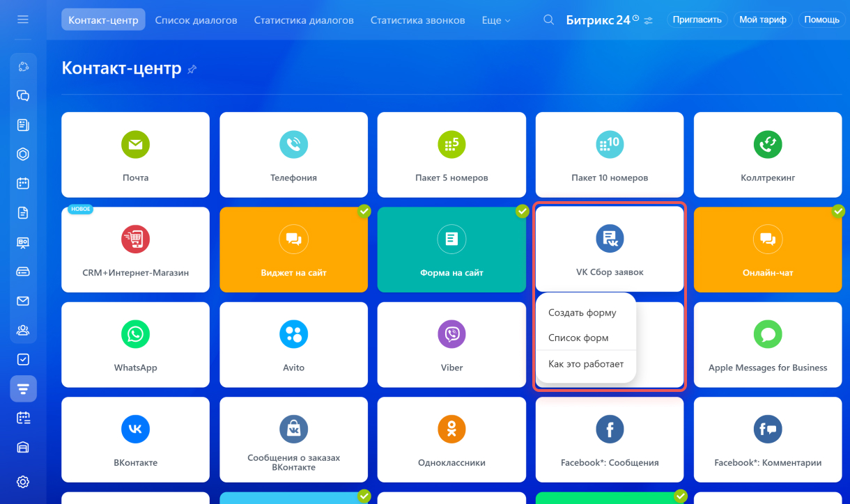Open the calendar-with-list icon in the sidebar
Viewport: 850px width, 504px height.
click(x=23, y=418)
